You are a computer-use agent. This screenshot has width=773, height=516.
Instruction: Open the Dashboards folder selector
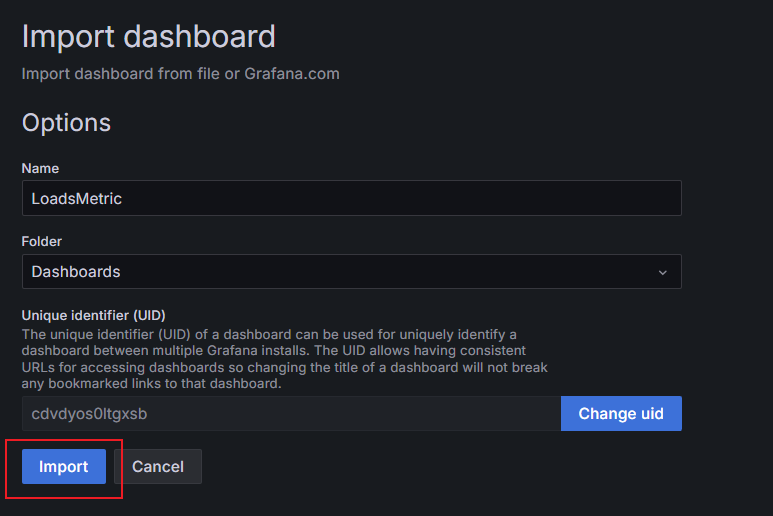point(351,272)
